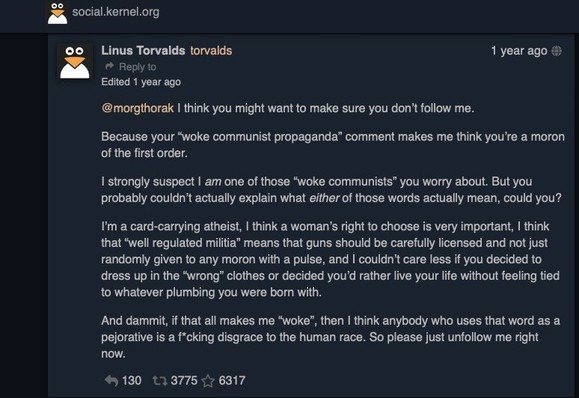
Task: Open the 1 year ago timestamp permalink
Action: [519, 51]
